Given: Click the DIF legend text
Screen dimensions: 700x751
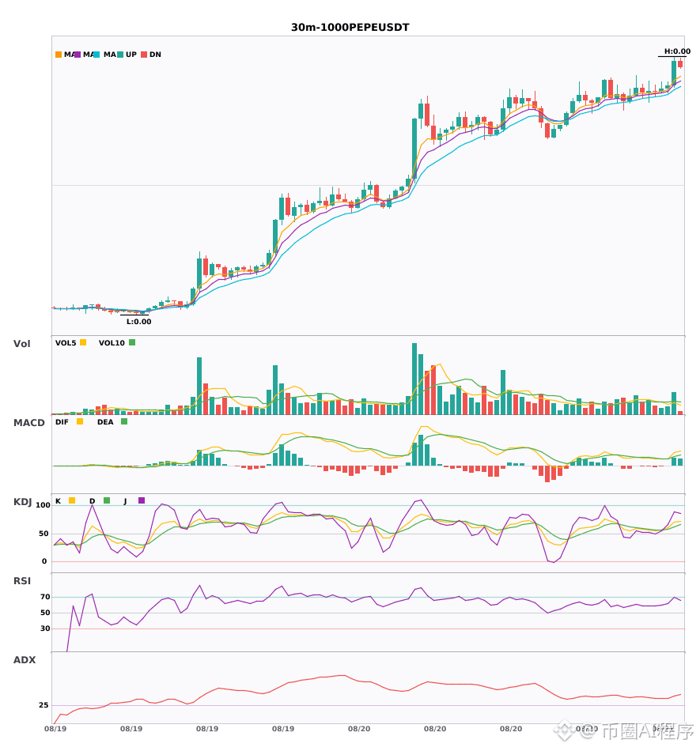Looking at the screenshot, I should pyautogui.click(x=62, y=422).
